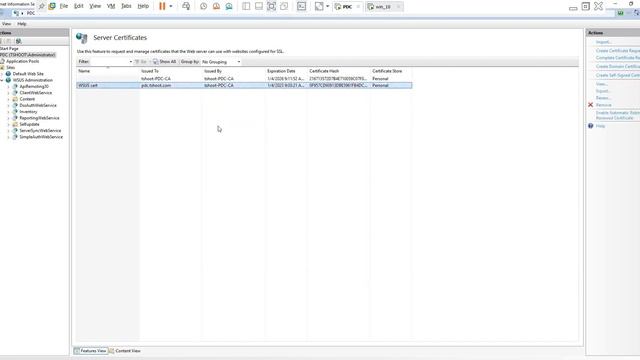Expand the Default Web Site node
This screenshot has width=640, height=360.
tap(2, 74)
